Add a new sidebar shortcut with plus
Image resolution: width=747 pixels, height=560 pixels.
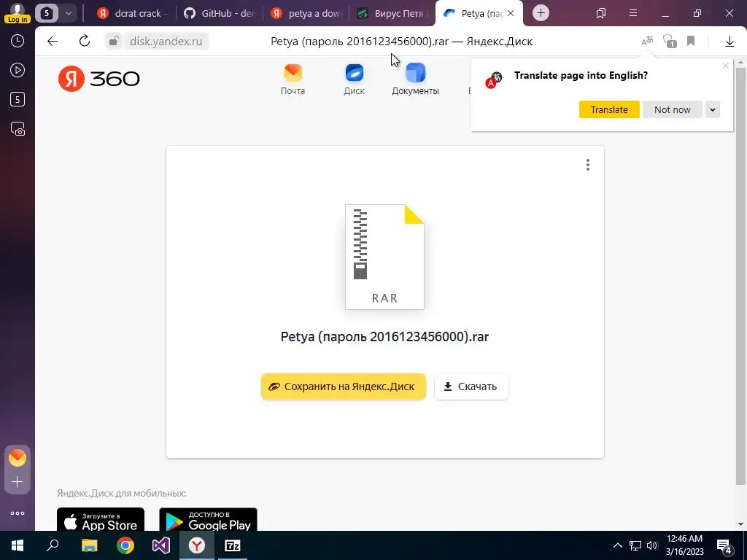tap(18, 482)
